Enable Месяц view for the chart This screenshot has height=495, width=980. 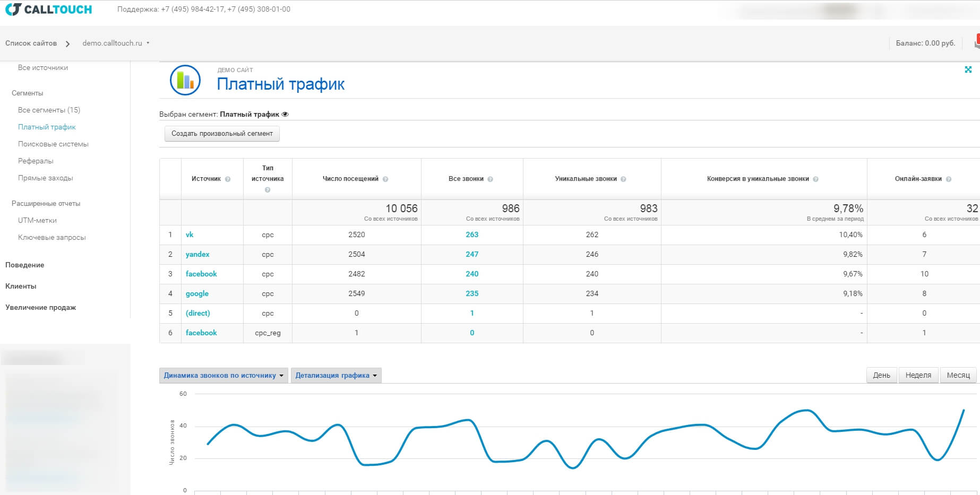tap(958, 375)
